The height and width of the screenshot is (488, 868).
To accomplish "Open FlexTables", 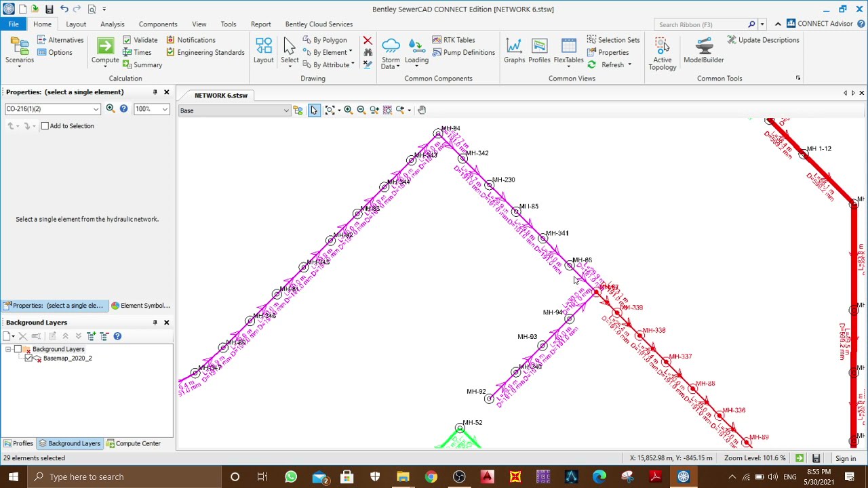I will coord(569,52).
